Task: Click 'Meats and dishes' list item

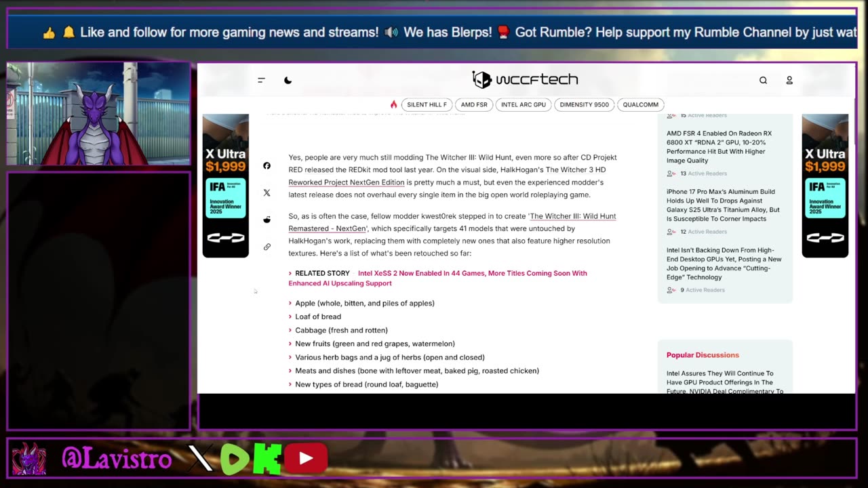Action: [x=417, y=371]
